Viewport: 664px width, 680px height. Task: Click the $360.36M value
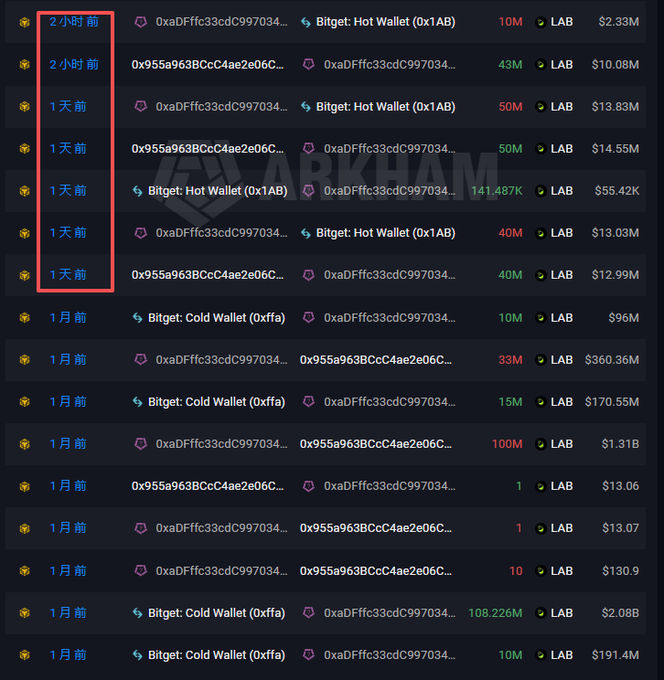pyautogui.click(x=612, y=360)
